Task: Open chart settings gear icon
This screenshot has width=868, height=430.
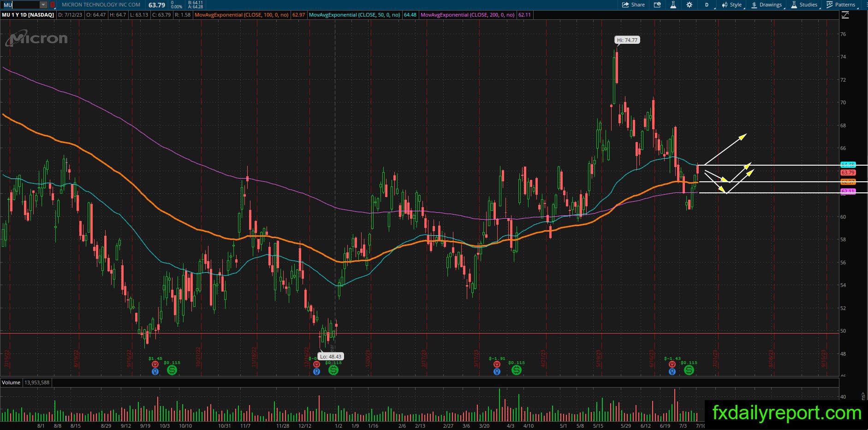Action: click(x=689, y=5)
